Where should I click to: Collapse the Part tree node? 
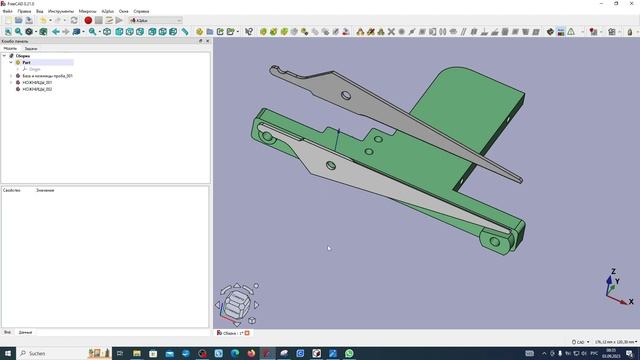click(x=11, y=62)
